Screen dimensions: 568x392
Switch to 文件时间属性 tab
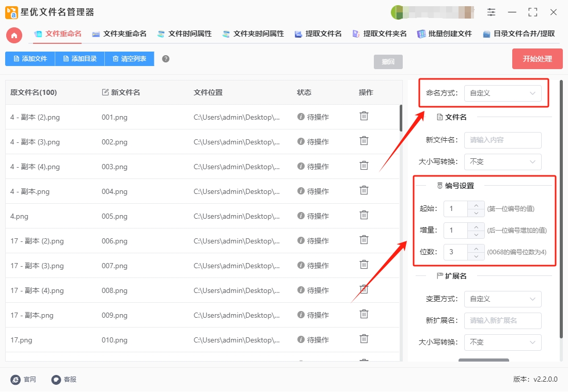click(x=184, y=34)
